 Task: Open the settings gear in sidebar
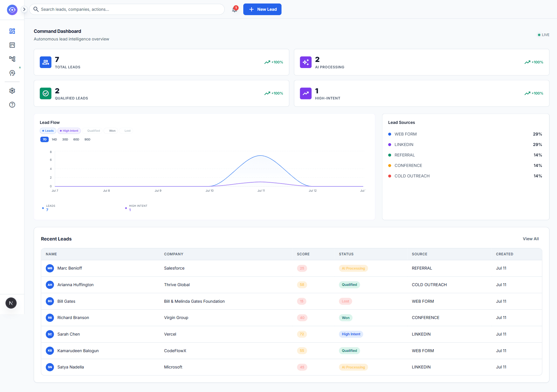12,91
